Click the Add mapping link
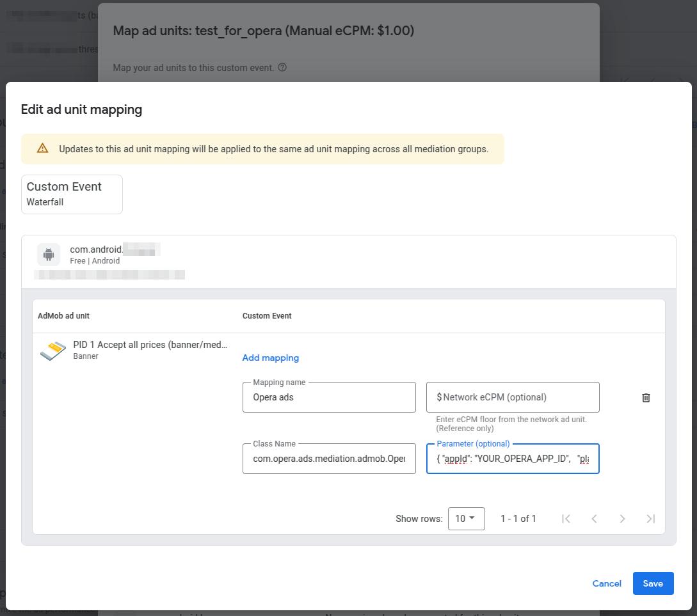The image size is (697, 616). [x=270, y=358]
